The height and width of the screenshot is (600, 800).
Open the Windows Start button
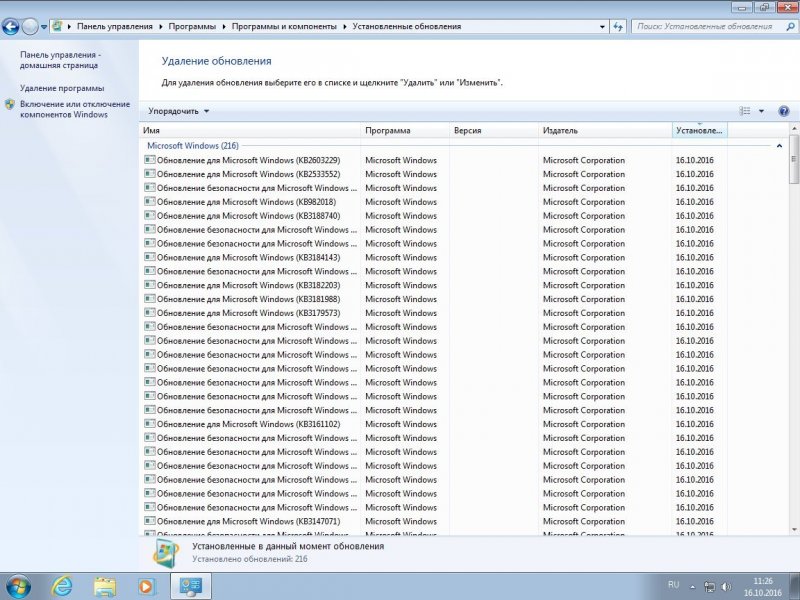click(x=17, y=586)
